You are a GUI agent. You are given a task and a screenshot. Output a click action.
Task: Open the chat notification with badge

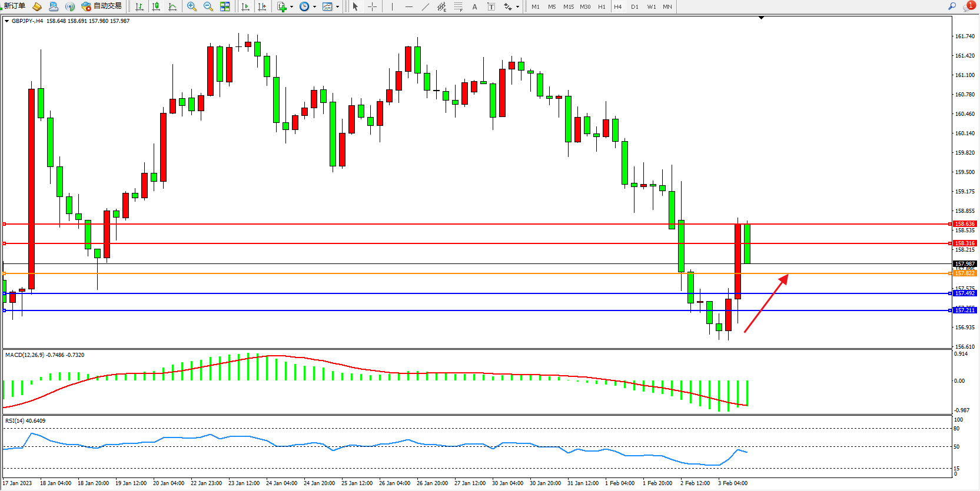tap(968, 6)
